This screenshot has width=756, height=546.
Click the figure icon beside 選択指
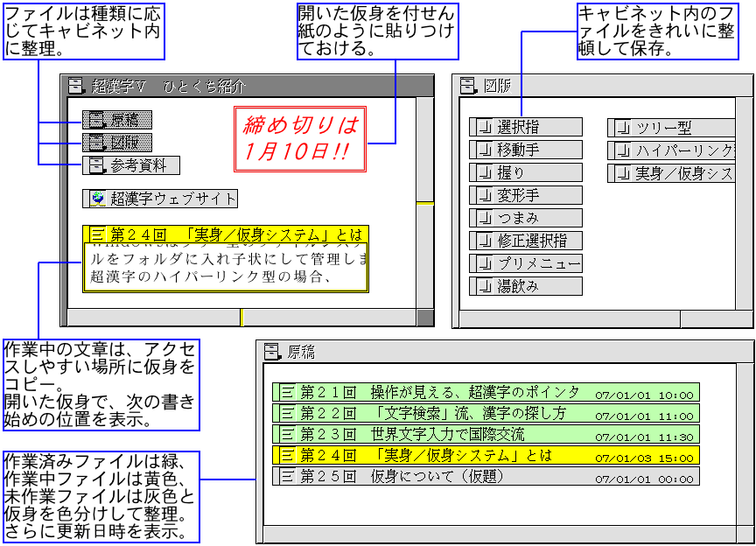coord(484,128)
